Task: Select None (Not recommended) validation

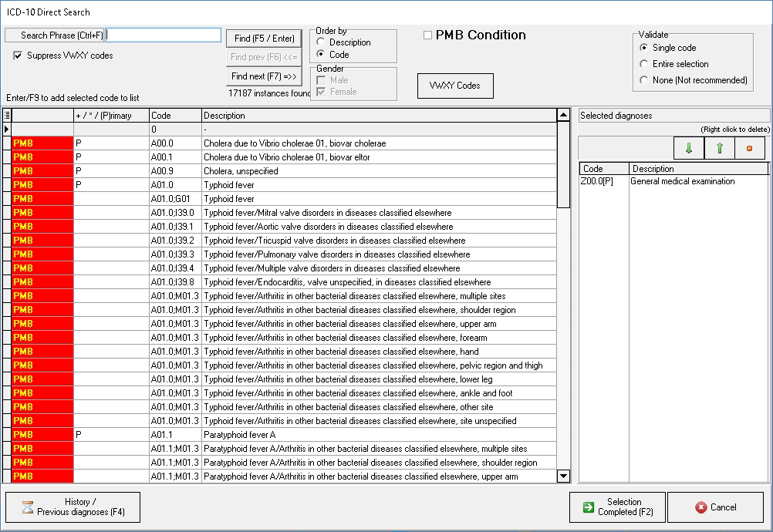Action: pos(644,80)
